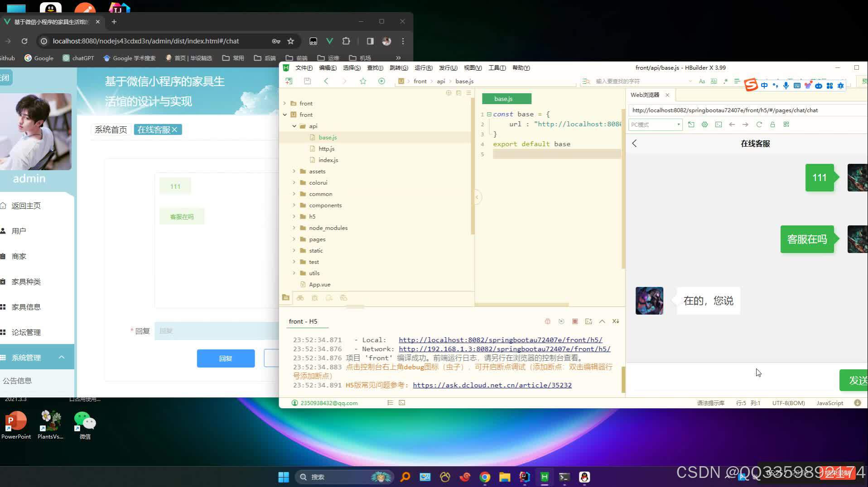
Task: Click the back chevron in the chat page header
Action: 634,143
